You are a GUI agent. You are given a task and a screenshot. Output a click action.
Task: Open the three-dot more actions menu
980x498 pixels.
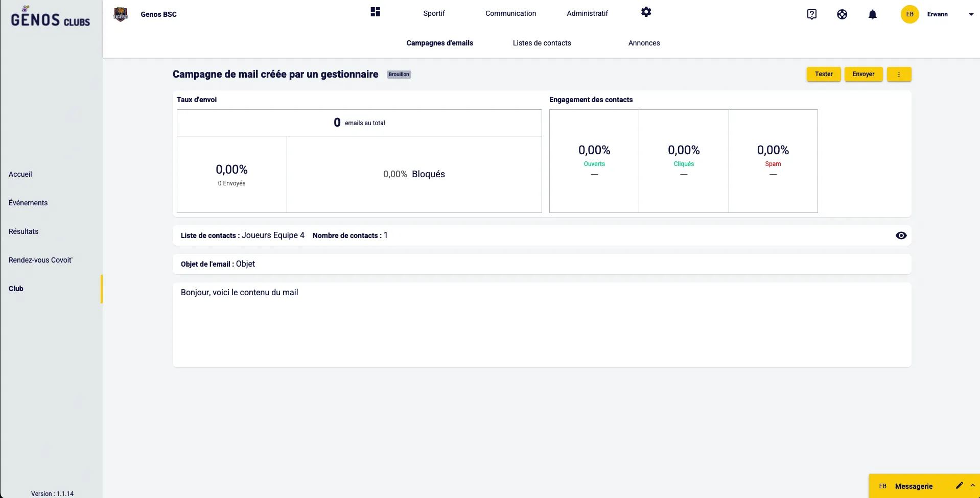coord(899,75)
